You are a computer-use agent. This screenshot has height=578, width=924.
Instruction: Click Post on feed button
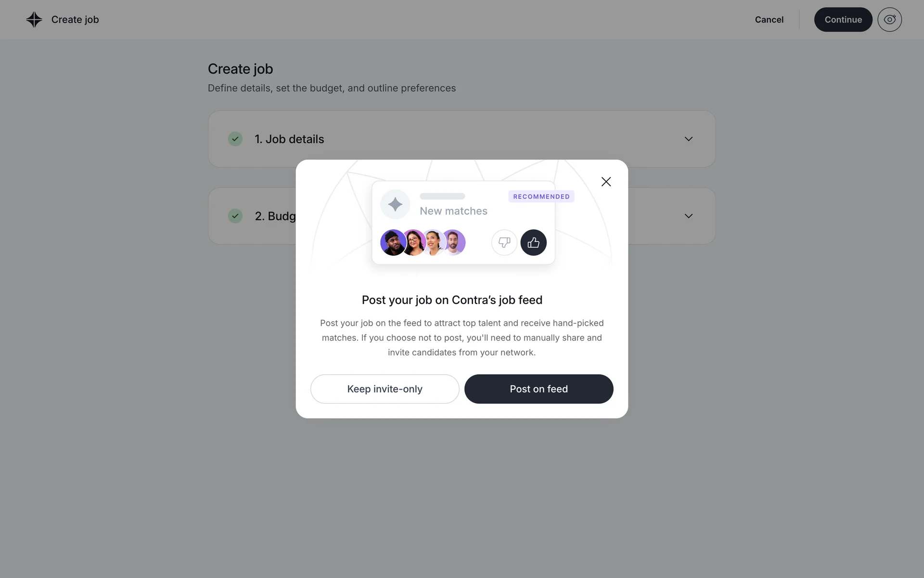click(x=539, y=389)
